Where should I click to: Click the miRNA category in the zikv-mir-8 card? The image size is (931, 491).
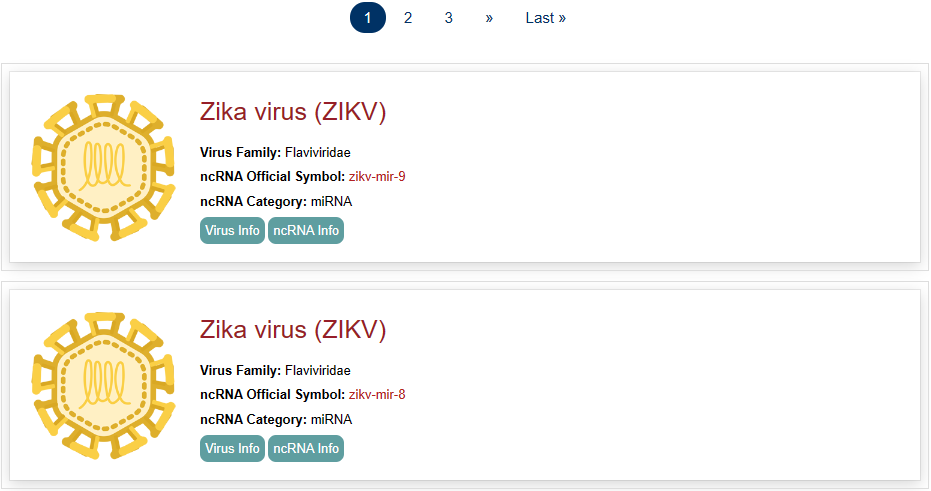(x=331, y=419)
